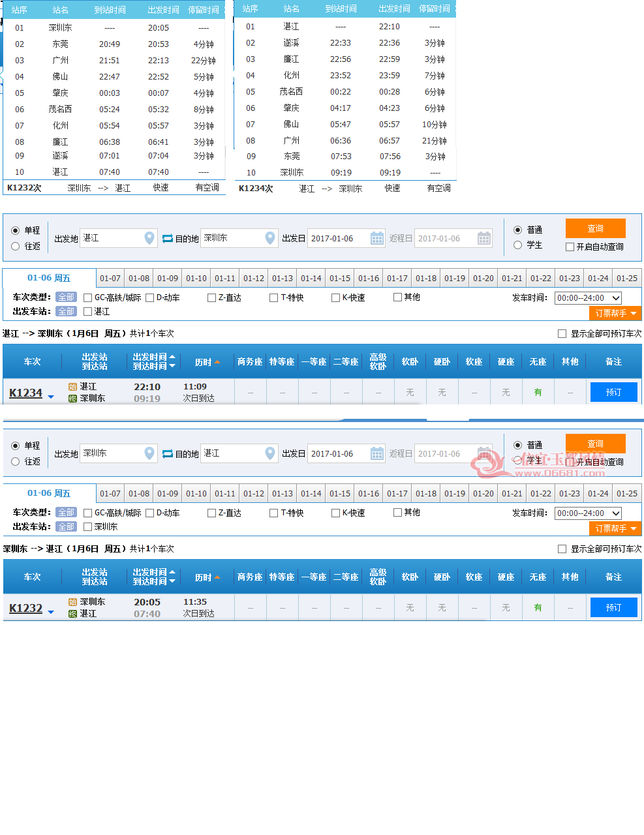Select 往返 radio in the 湛江-to-深圳东 form
Image resolution: width=644 pixels, height=835 pixels.
[15, 247]
